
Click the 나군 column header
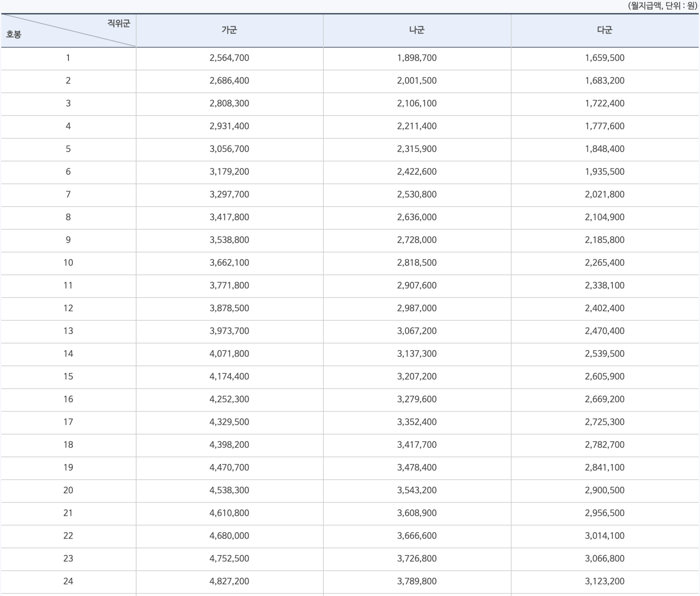416,30
